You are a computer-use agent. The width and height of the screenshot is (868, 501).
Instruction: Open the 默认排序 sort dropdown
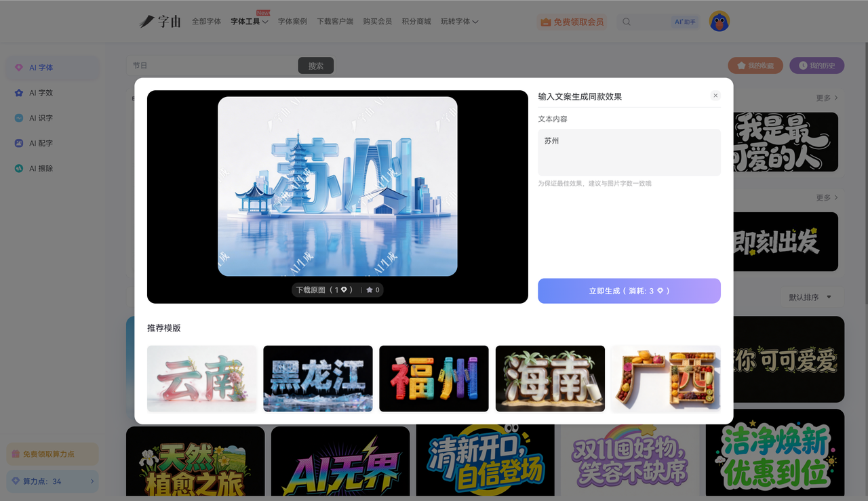coord(810,297)
